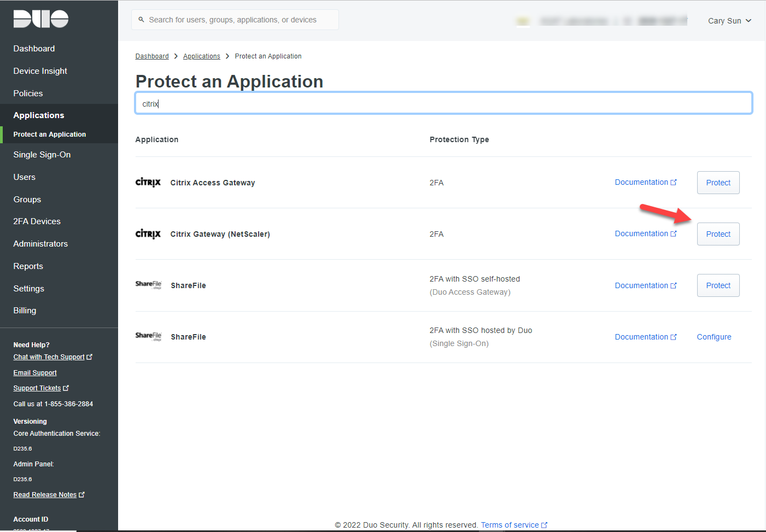
Task: Click '2FA with SSO self-hosted' text
Action: [x=475, y=279]
